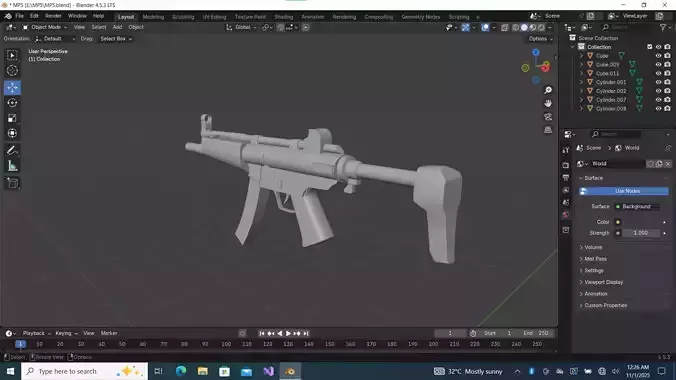Open the View Layer properties tab
Viewport: 676px width, 380px height.
click(566, 190)
